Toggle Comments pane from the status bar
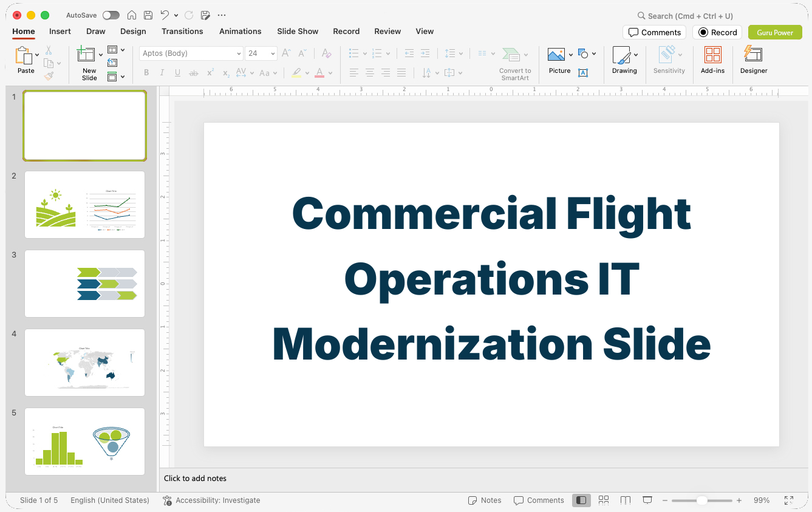Viewport: 812px width, 512px height. click(539, 500)
